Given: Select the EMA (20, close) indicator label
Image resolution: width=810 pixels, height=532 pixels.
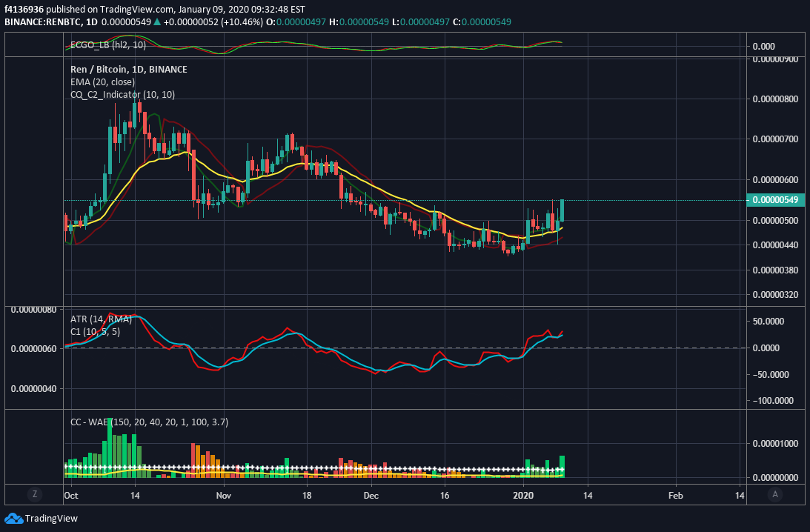Looking at the screenshot, I should pyautogui.click(x=102, y=82).
